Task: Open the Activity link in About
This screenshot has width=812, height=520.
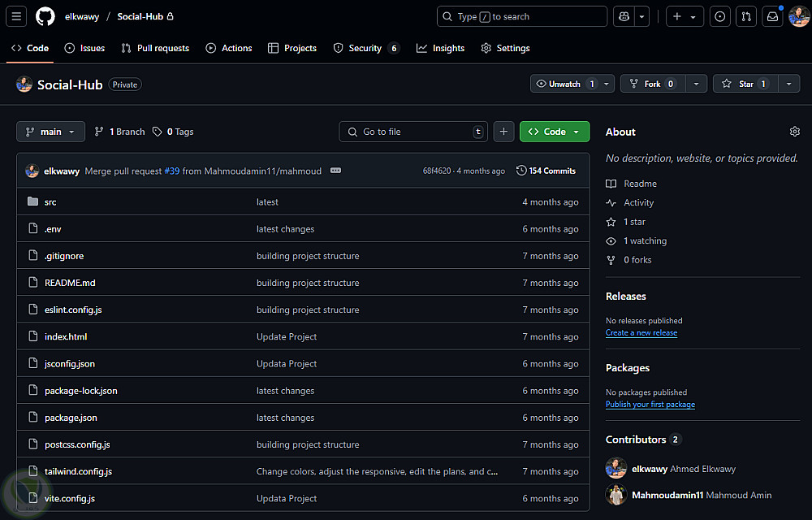Action: point(630,202)
